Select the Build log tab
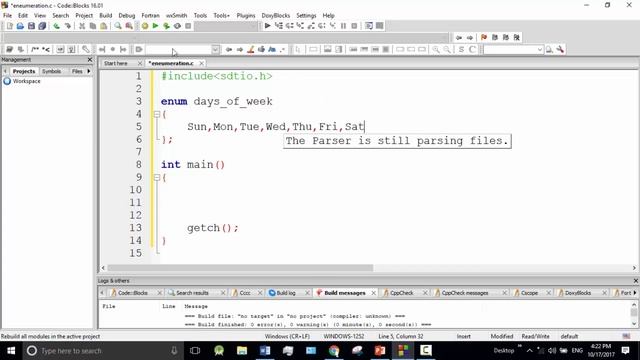Image resolution: width=640 pixels, height=360 pixels. 285,293
